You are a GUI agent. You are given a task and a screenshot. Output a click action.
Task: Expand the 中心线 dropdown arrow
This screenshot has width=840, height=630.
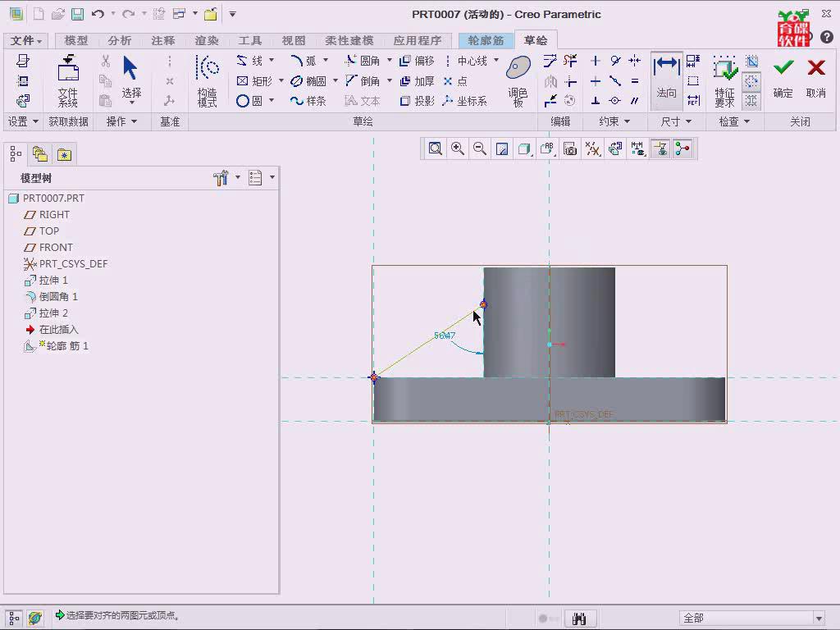(x=496, y=60)
